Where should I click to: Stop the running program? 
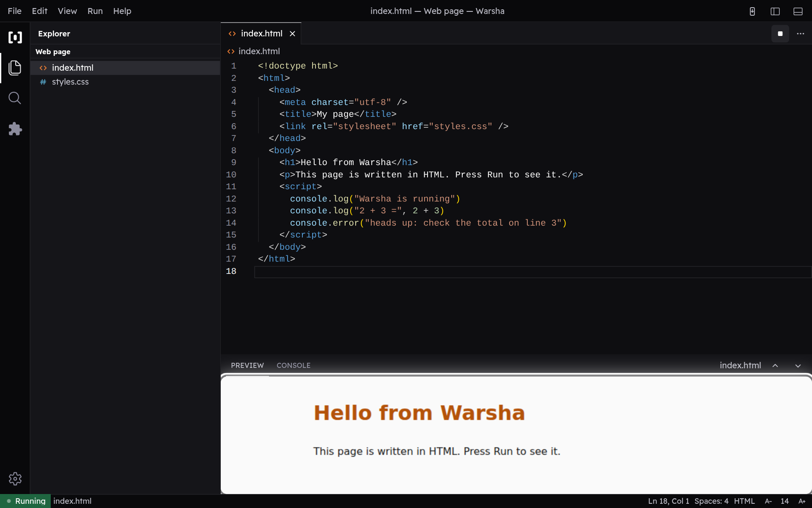(780, 33)
